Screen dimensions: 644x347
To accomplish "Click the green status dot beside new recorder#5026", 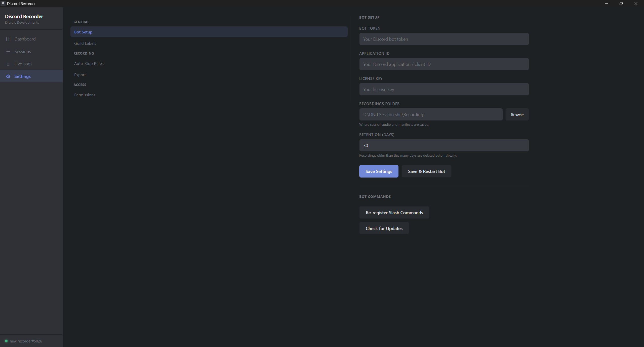I will pyautogui.click(x=6, y=341).
